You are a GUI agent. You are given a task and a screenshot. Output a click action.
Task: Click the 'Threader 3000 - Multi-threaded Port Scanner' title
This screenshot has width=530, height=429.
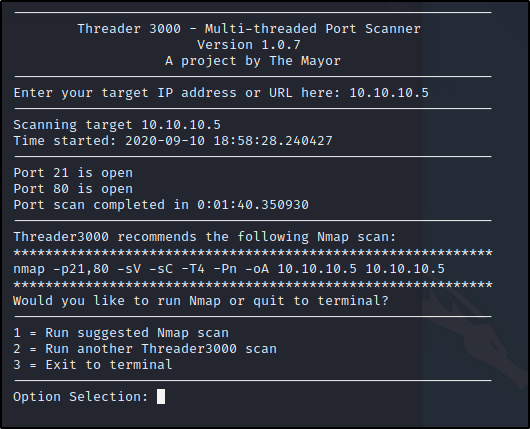(x=249, y=29)
